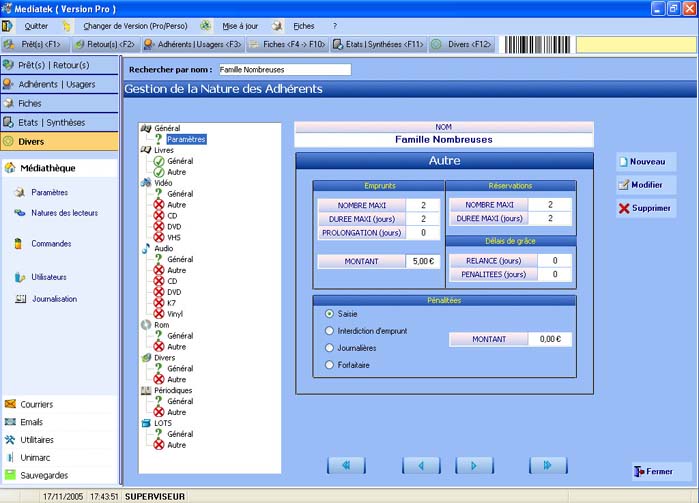Click the Livres book icon in tree
The image size is (699, 503).
pos(146,150)
